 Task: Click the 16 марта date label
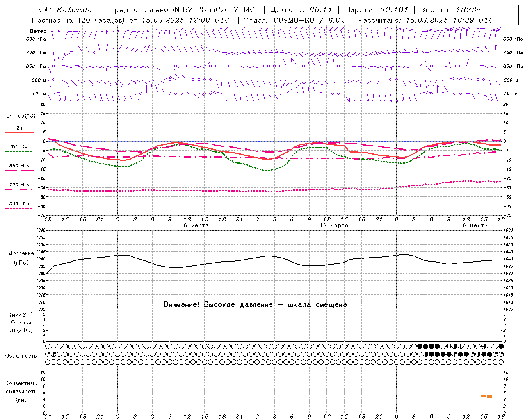click(x=194, y=226)
